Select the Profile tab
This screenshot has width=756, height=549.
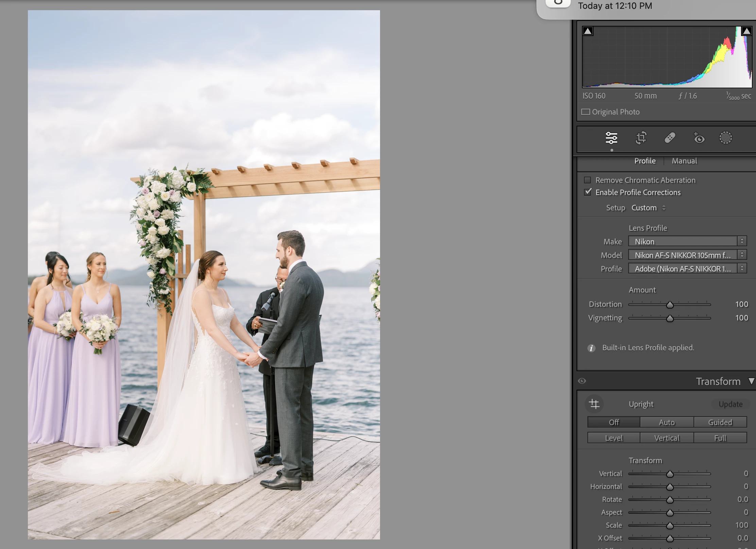tap(645, 161)
